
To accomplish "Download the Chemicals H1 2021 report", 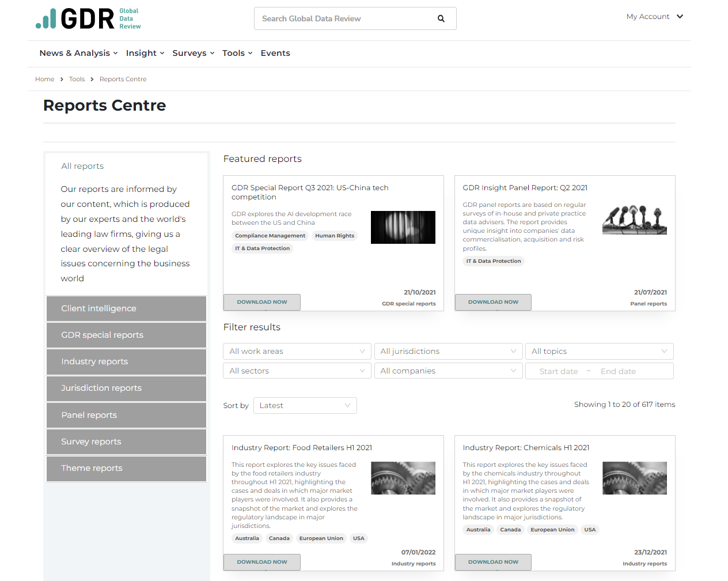I will (x=493, y=562).
